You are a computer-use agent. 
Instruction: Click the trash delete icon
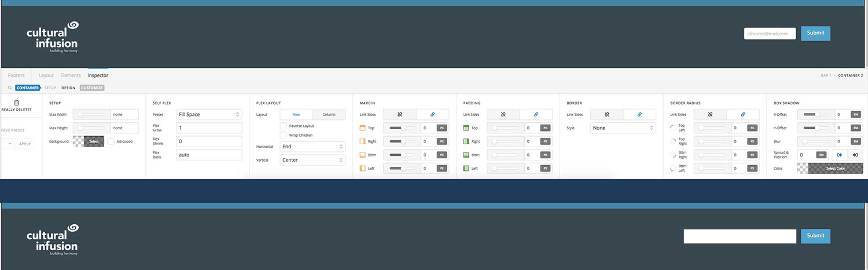pos(16,103)
